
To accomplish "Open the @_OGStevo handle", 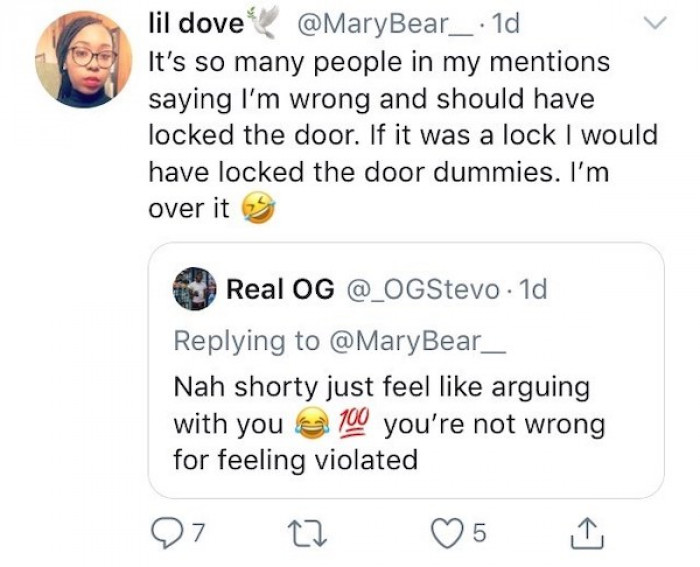I will click(423, 290).
